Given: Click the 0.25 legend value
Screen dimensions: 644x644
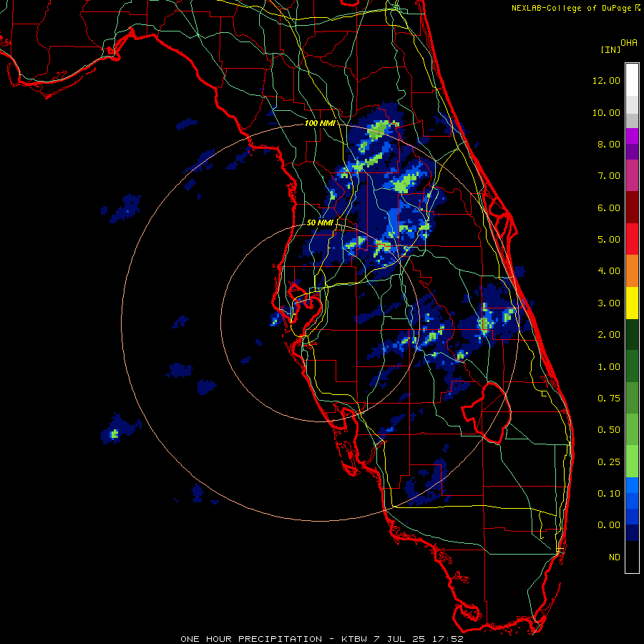Looking at the screenshot, I should click(x=609, y=462).
